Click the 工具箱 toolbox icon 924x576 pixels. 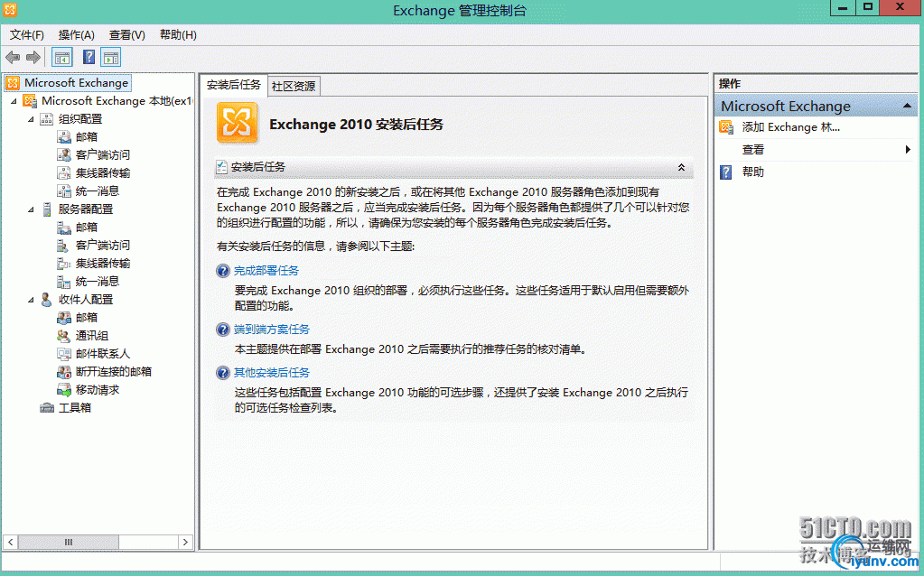tap(47, 407)
